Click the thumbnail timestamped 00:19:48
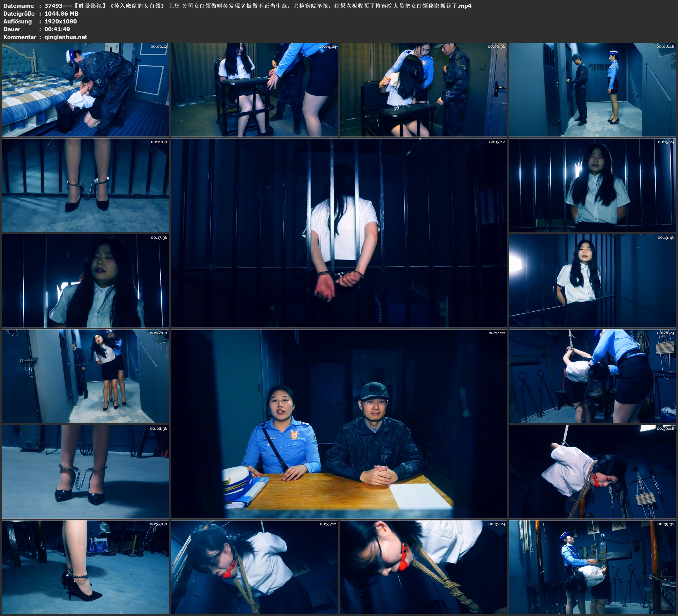The width and height of the screenshot is (678, 616). 592,280
